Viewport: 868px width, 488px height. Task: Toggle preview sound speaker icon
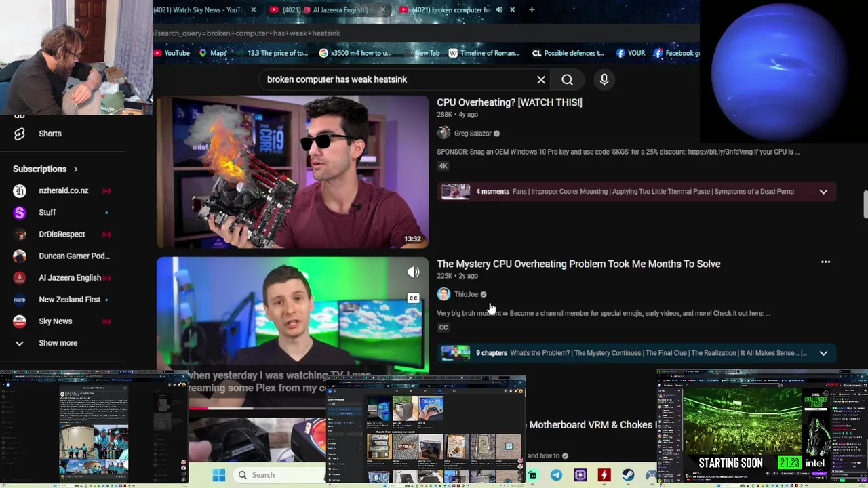point(413,272)
